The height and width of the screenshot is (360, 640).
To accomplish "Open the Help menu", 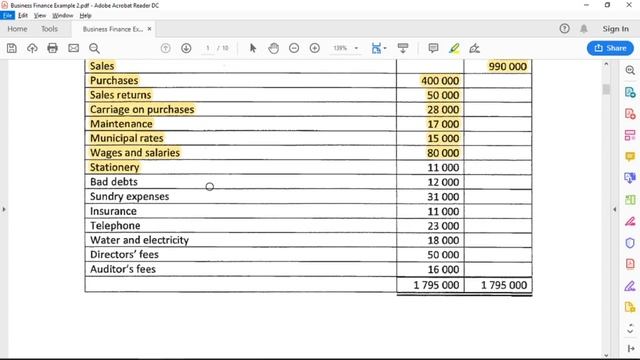I will point(85,16).
